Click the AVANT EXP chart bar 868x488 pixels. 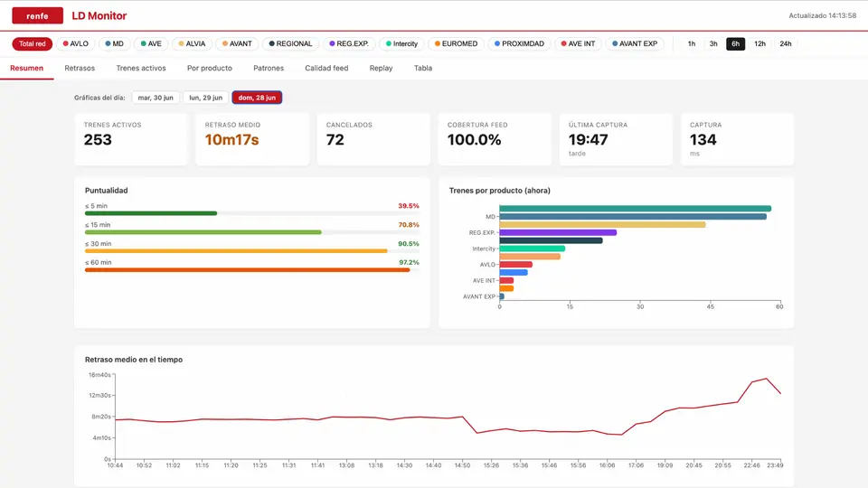tap(502, 296)
